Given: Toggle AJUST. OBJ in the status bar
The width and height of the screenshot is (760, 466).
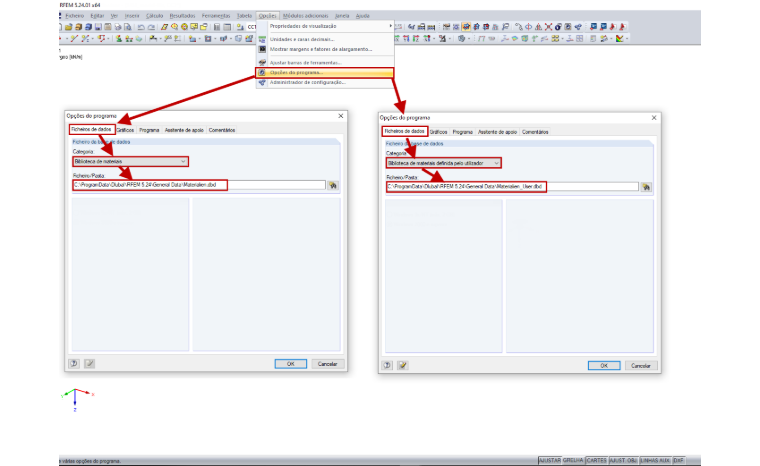Looking at the screenshot, I should [x=623, y=460].
